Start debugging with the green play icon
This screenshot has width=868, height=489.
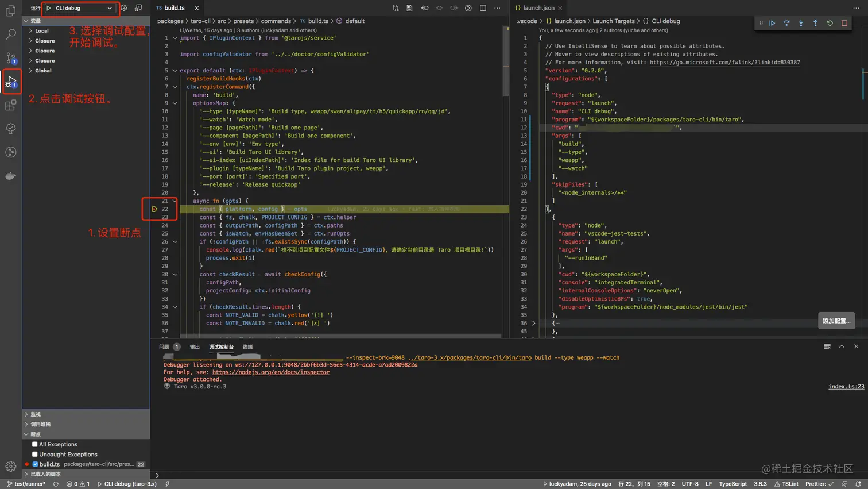pyautogui.click(x=49, y=8)
